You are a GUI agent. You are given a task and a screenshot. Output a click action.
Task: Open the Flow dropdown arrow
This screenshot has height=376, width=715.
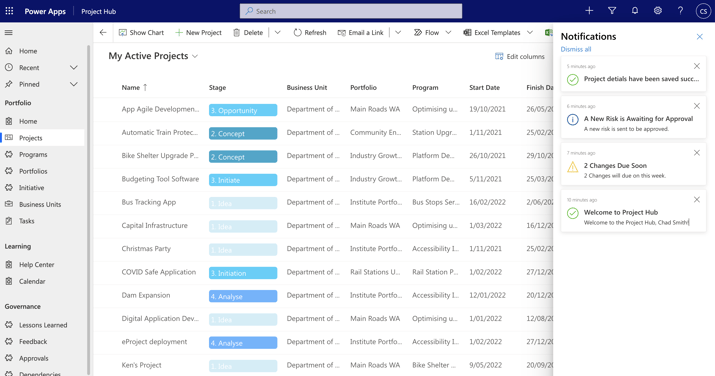click(x=448, y=32)
